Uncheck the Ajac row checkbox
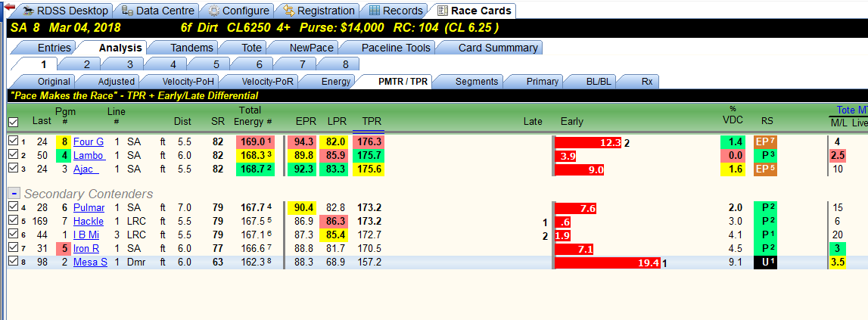The image size is (868, 320). tap(14, 169)
